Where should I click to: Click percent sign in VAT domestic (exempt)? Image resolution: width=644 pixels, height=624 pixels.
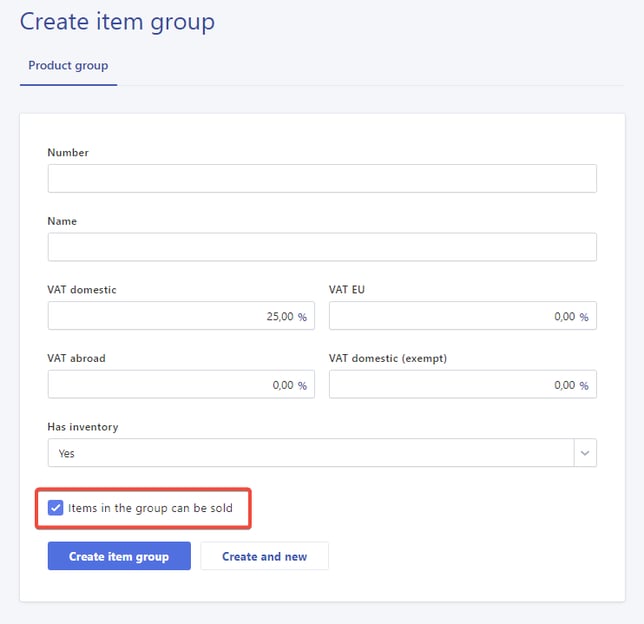pos(584,385)
